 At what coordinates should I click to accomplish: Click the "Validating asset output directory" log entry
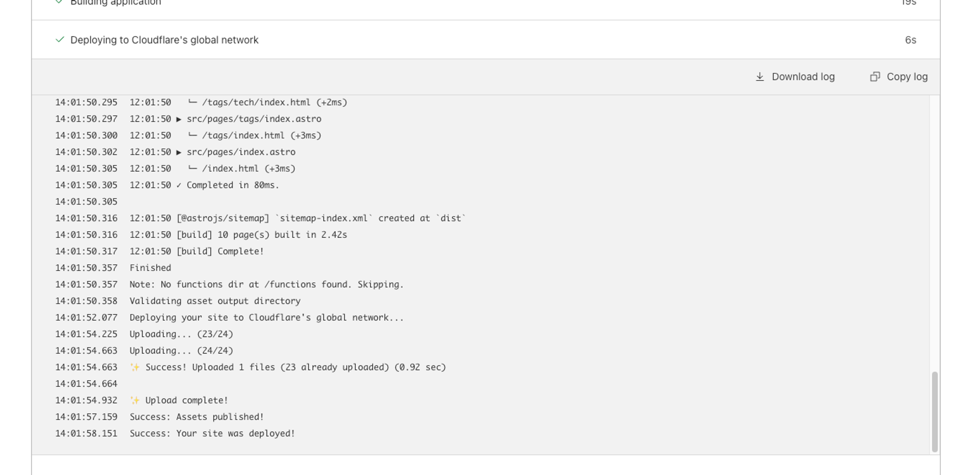click(215, 301)
